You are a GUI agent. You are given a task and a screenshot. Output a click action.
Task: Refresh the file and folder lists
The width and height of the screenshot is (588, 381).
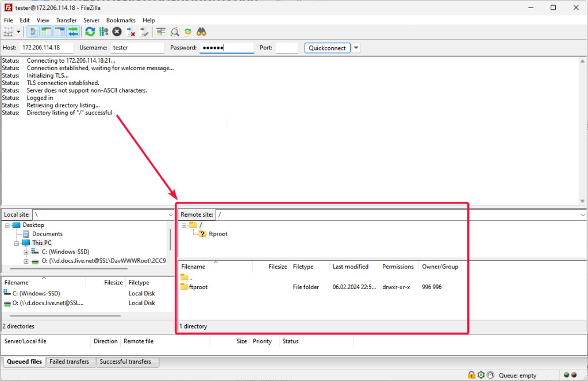90,32
